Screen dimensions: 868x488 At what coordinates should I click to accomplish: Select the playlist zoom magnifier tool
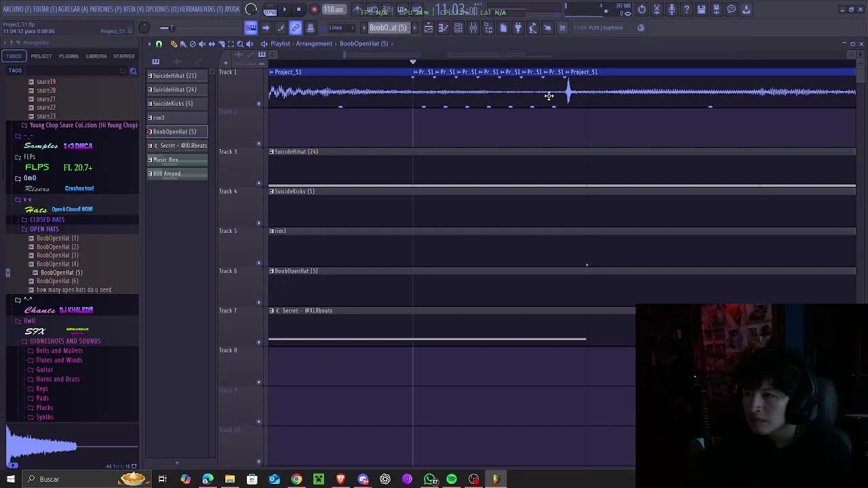click(240, 44)
